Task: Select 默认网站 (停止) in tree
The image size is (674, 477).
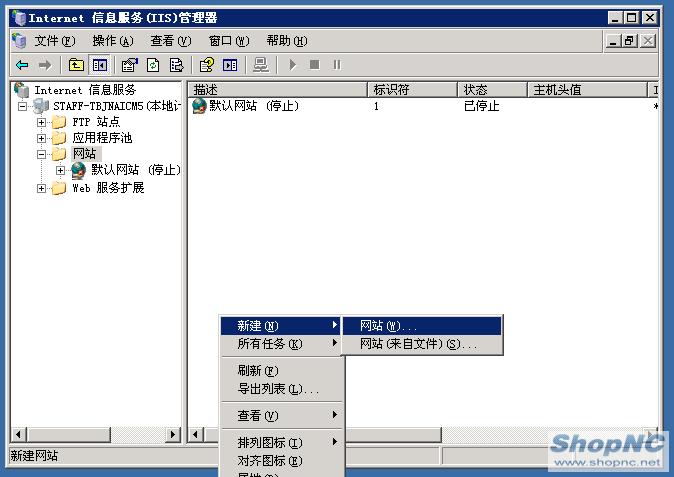Action: pos(135,170)
